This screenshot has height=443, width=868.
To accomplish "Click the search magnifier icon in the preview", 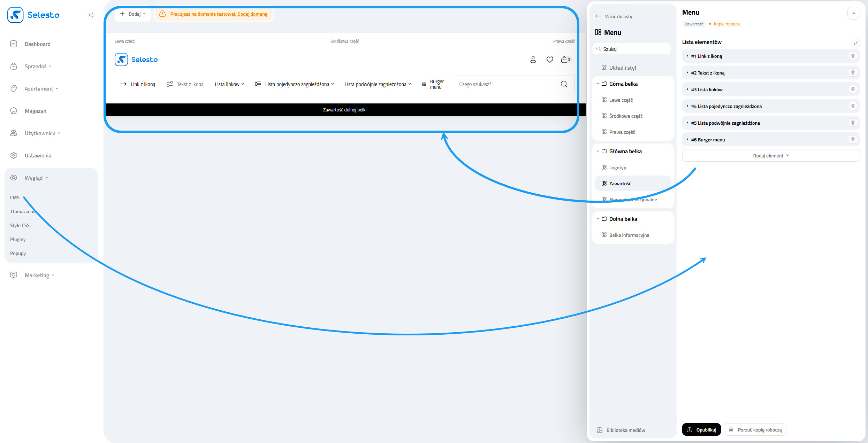I will click(564, 84).
